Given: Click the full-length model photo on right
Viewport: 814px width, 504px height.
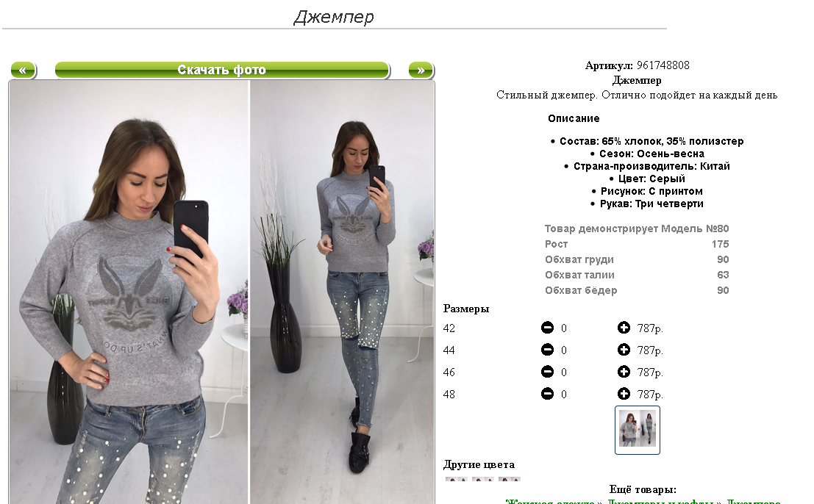Looking at the screenshot, I should [342, 292].
